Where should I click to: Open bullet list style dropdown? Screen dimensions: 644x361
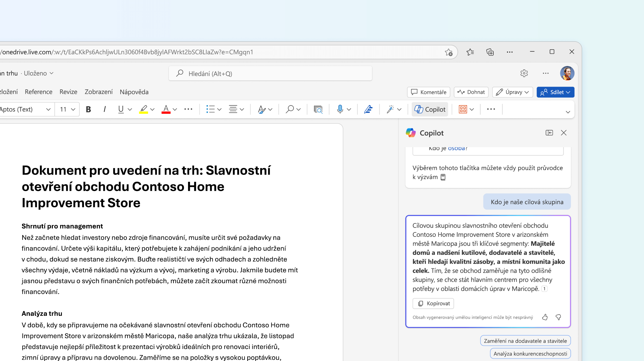[x=219, y=109]
